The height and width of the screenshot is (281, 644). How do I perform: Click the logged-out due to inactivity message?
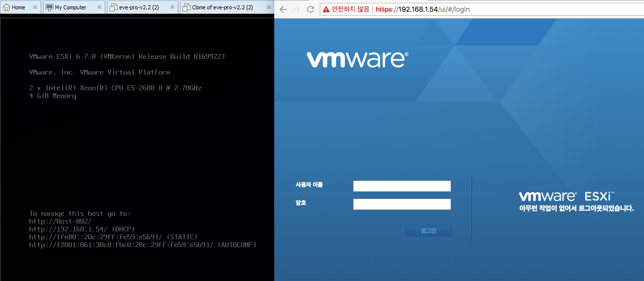click(577, 208)
